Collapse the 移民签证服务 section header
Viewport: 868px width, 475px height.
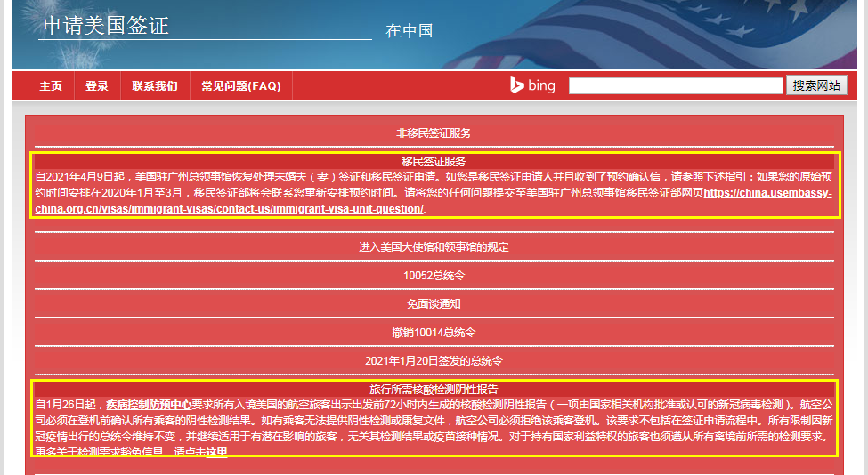(434, 162)
